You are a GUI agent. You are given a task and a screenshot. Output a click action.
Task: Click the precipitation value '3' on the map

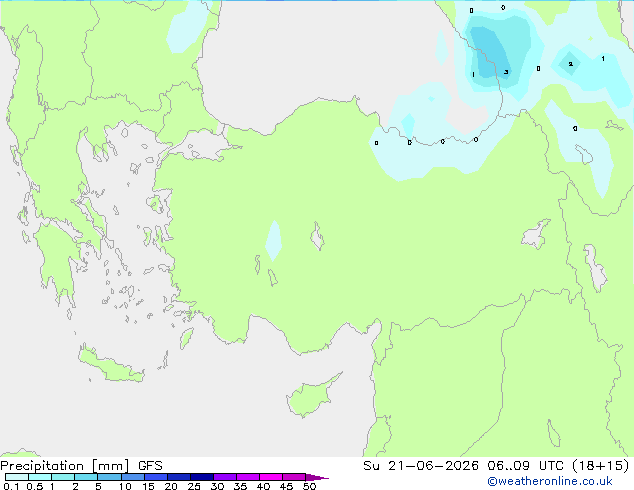(x=506, y=72)
